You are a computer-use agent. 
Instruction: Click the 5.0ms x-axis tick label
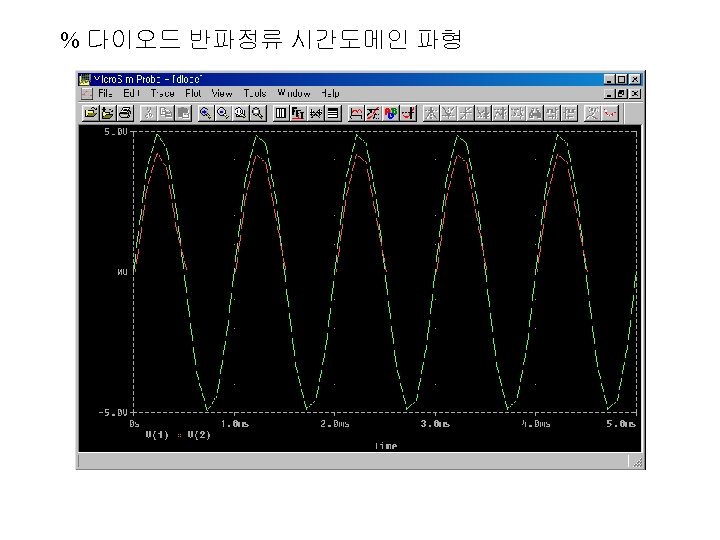coord(621,424)
